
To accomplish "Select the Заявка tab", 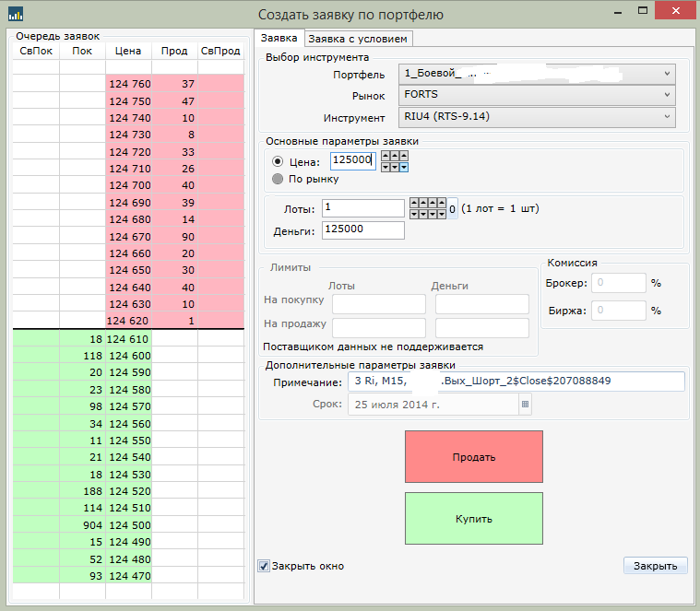I will tap(279, 39).
